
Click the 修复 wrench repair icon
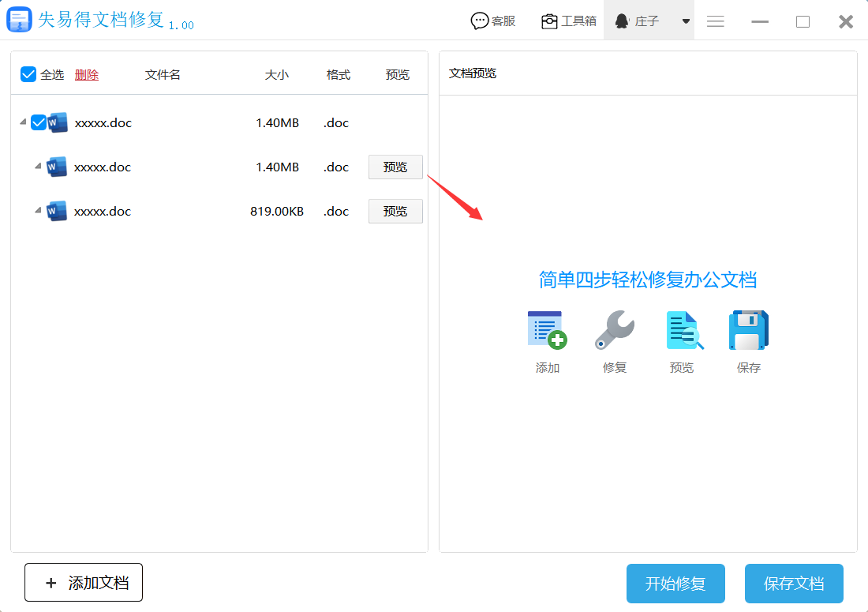[x=614, y=329]
